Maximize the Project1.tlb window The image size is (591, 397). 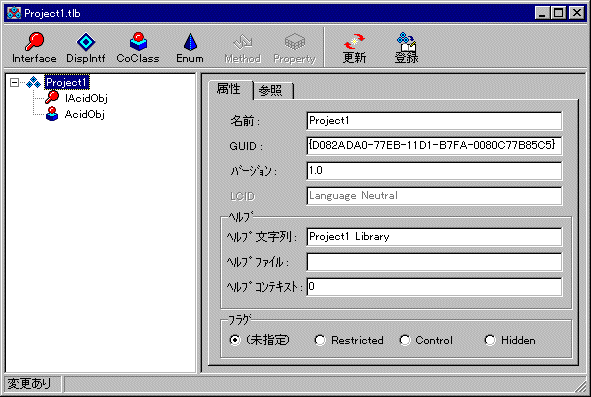(x=558, y=13)
